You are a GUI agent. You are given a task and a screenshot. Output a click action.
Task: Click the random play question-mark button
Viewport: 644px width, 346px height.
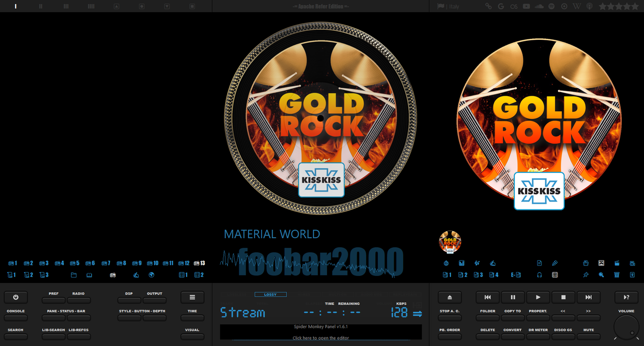coord(626,297)
